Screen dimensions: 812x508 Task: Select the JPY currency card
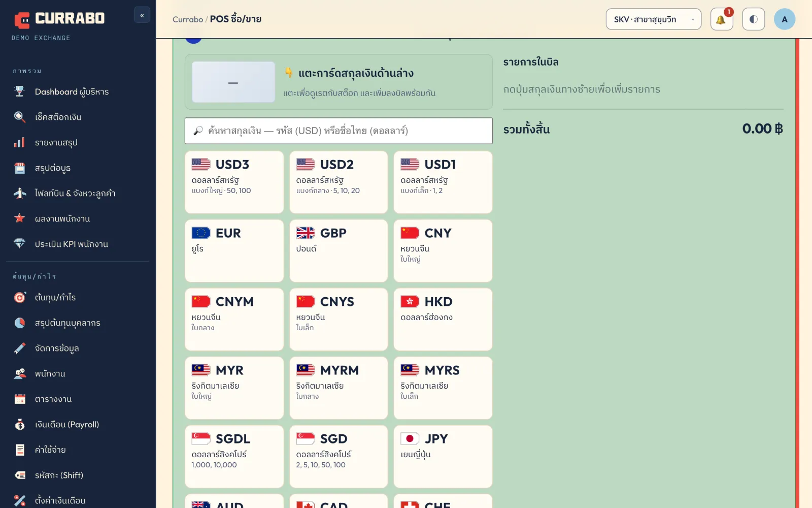click(443, 456)
